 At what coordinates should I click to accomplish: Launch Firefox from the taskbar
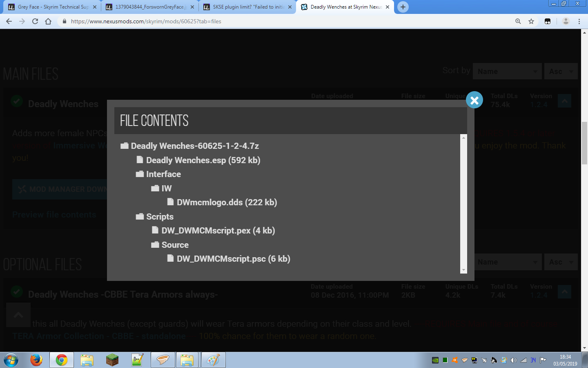click(x=36, y=360)
